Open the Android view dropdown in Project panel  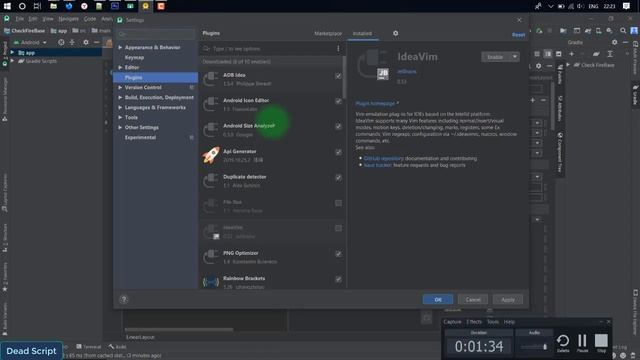(x=30, y=42)
